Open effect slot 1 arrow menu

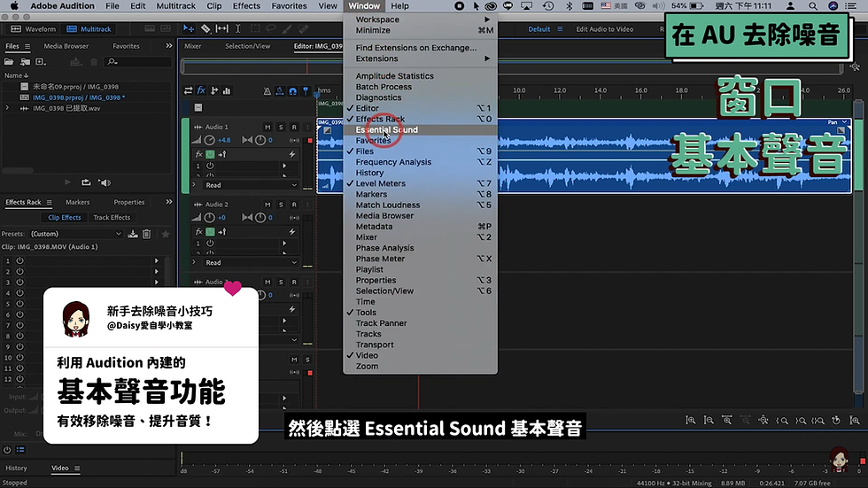pos(156,260)
